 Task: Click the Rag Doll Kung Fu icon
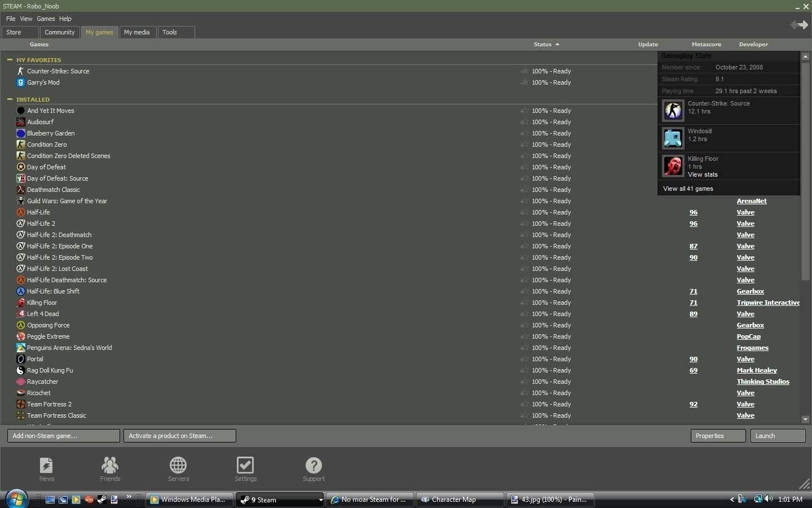(21, 370)
